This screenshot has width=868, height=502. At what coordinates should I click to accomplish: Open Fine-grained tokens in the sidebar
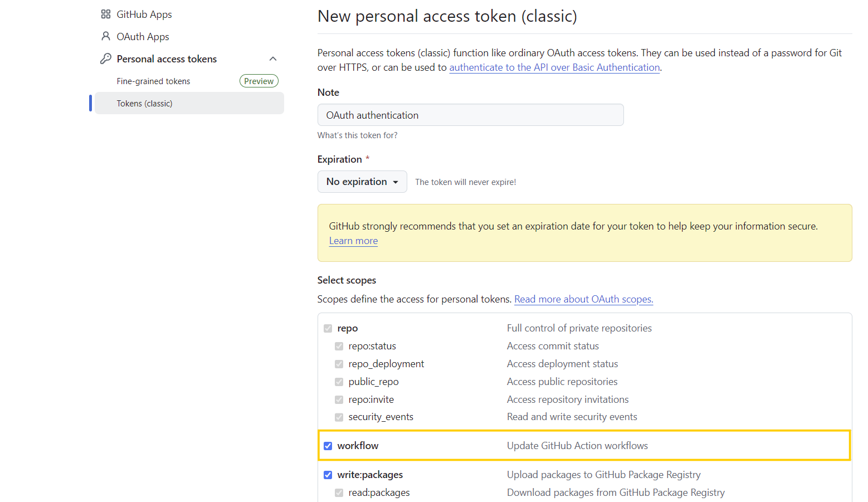[x=154, y=81]
